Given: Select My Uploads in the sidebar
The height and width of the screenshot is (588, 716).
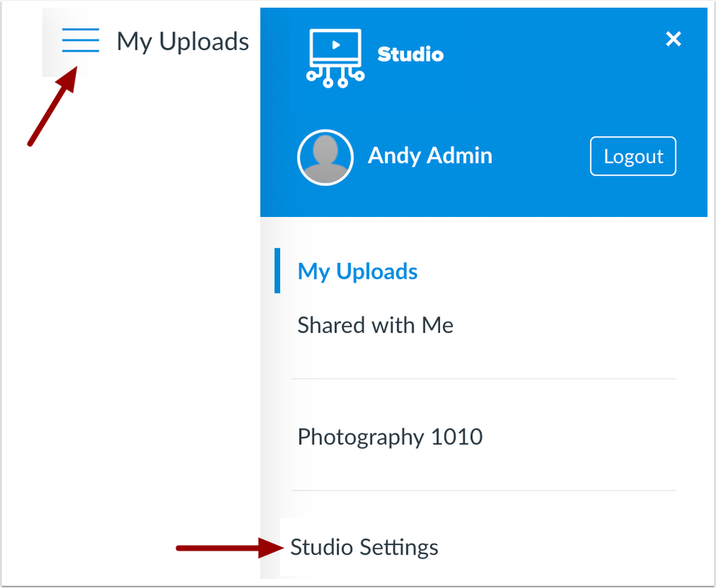Looking at the screenshot, I should tap(357, 271).
